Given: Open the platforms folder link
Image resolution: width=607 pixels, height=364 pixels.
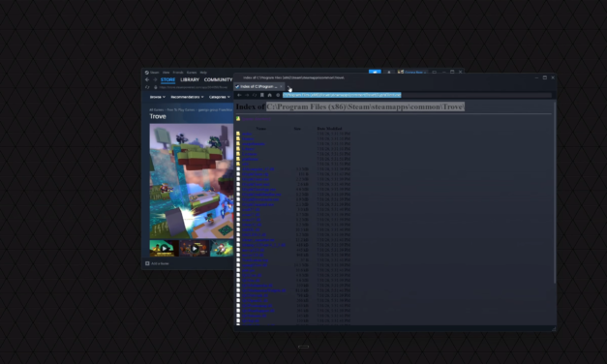Looking at the screenshot, I should tap(250, 159).
